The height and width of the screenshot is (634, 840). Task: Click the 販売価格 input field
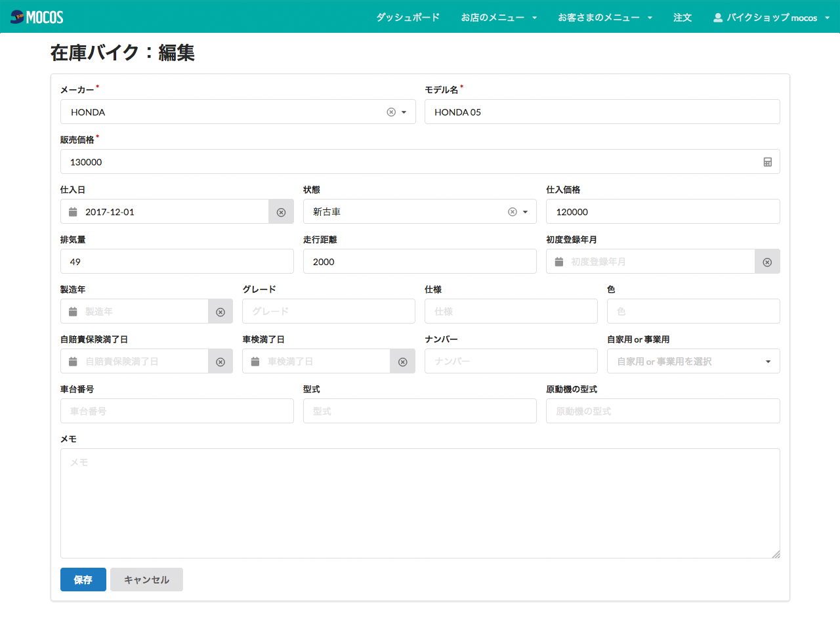420,162
